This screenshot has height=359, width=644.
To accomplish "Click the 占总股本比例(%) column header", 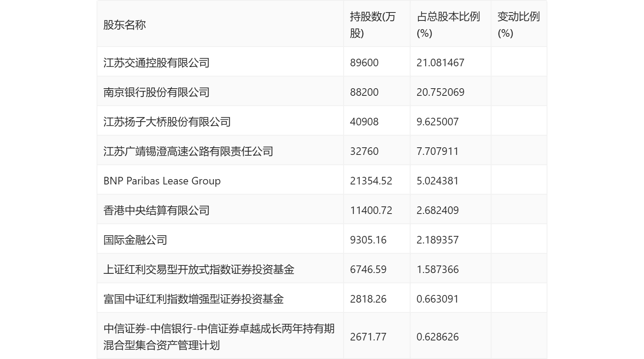I will [448, 25].
